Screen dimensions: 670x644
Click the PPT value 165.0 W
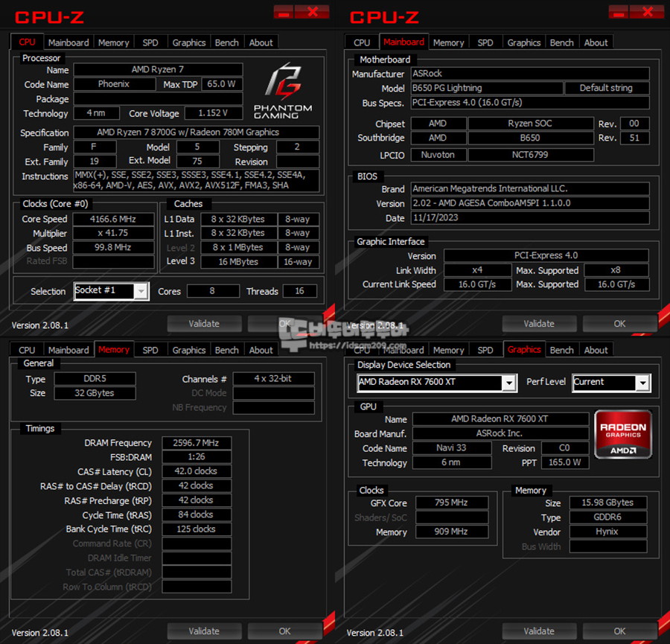click(x=565, y=462)
